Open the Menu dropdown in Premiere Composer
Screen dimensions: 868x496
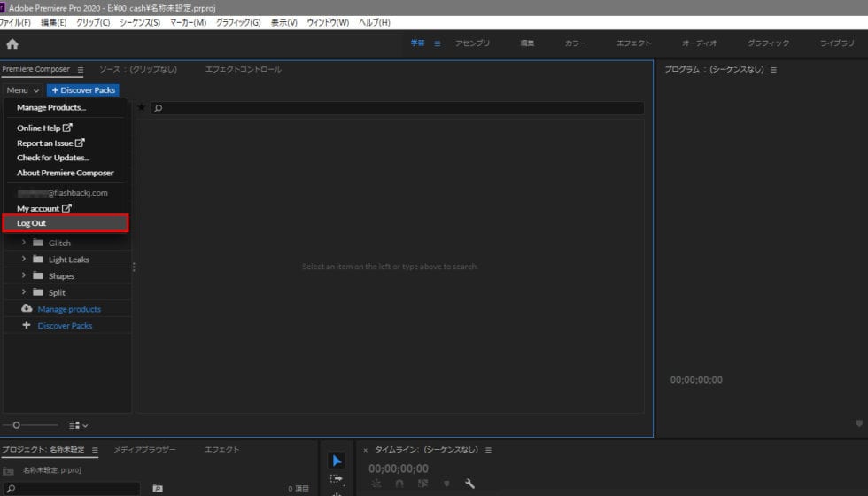click(23, 90)
